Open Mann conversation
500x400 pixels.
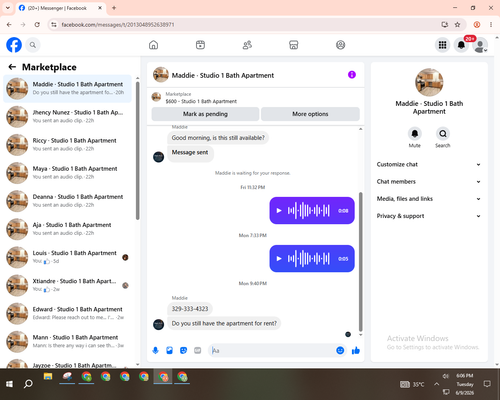(67, 342)
